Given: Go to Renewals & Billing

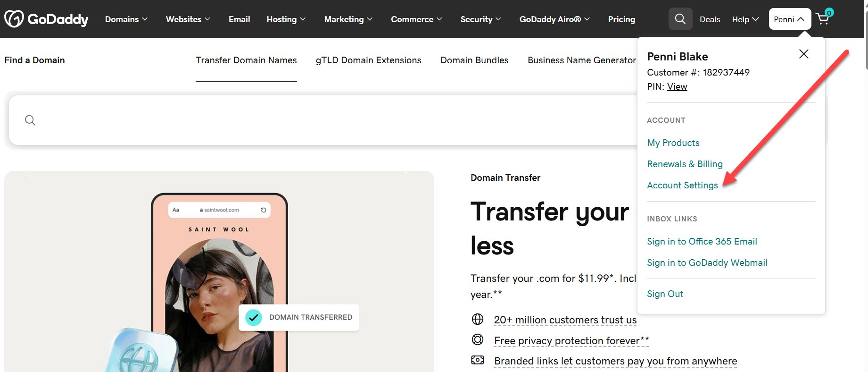Looking at the screenshot, I should point(685,164).
